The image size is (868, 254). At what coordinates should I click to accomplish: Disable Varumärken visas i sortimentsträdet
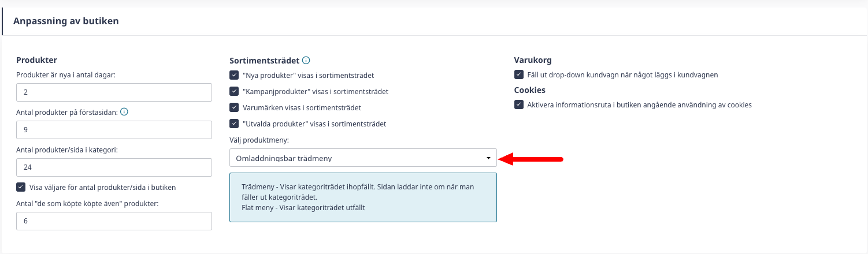(x=234, y=107)
